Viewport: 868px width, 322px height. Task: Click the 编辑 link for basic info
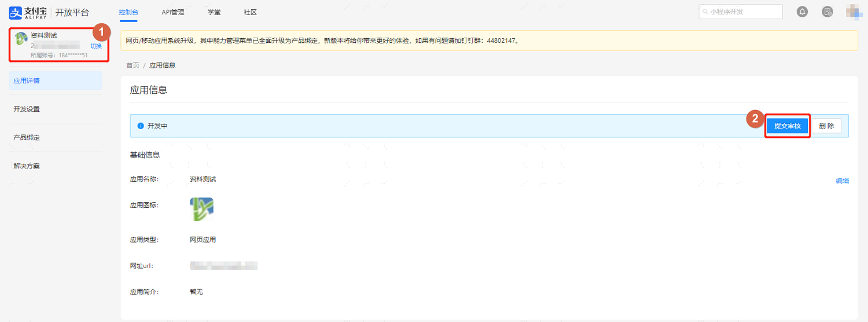coord(843,181)
